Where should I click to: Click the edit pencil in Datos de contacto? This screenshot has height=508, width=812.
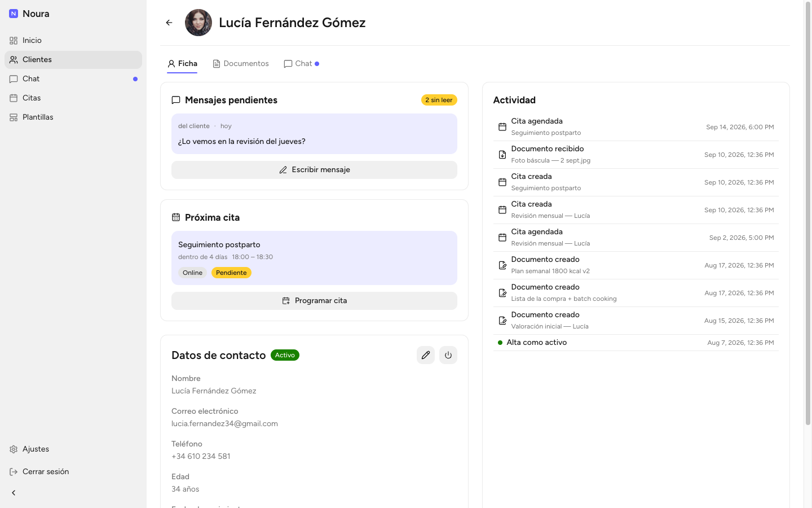426,355
